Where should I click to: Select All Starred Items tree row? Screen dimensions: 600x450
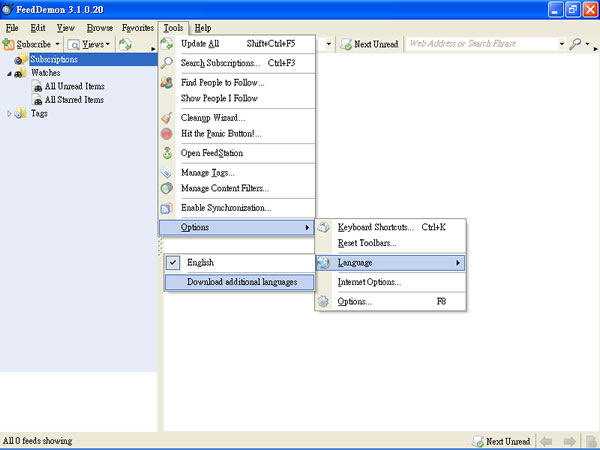74,99
